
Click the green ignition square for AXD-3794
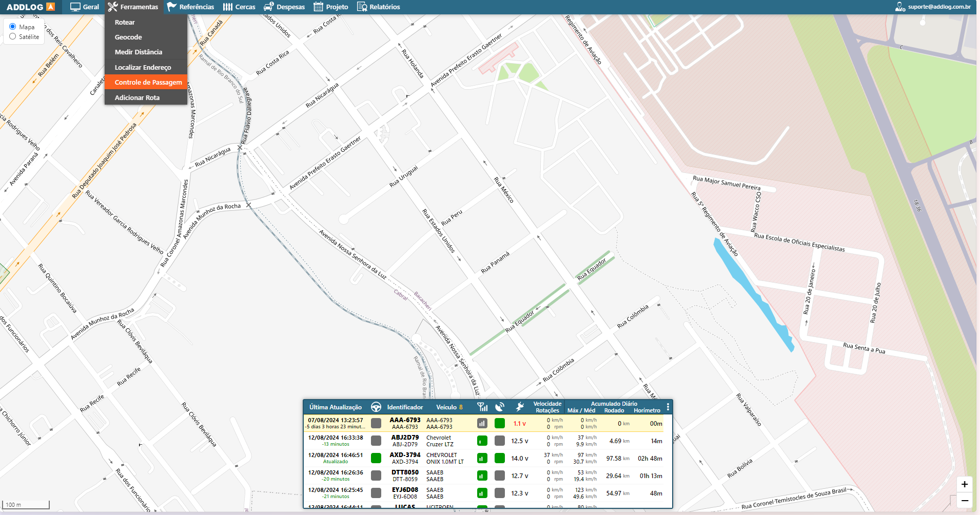[376, 458]
